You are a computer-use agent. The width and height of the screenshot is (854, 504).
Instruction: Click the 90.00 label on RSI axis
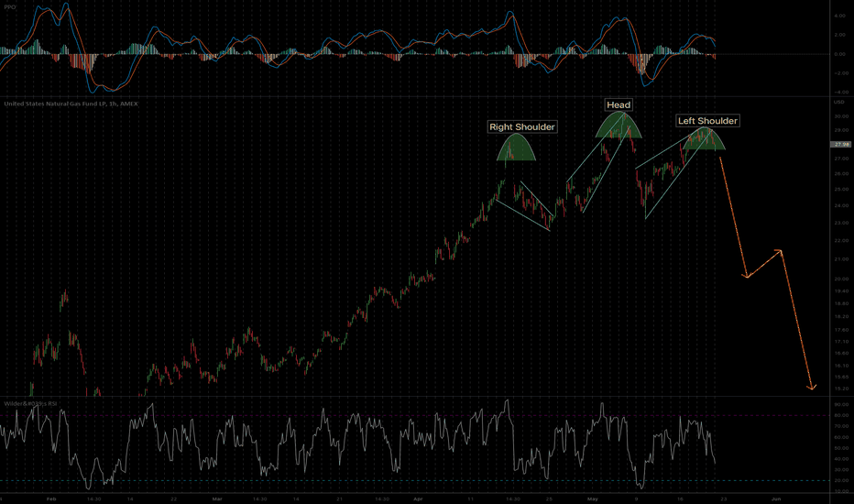[841, 404]
